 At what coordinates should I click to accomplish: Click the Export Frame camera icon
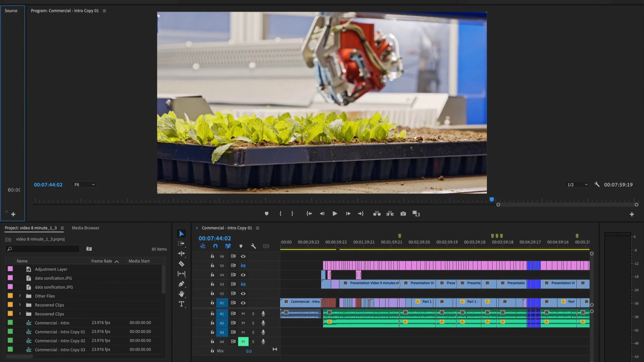[x=403, y=213]
